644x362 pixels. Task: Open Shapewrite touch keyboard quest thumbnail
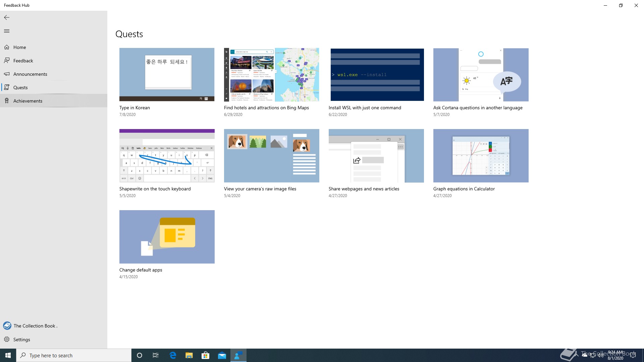(167, 156)
